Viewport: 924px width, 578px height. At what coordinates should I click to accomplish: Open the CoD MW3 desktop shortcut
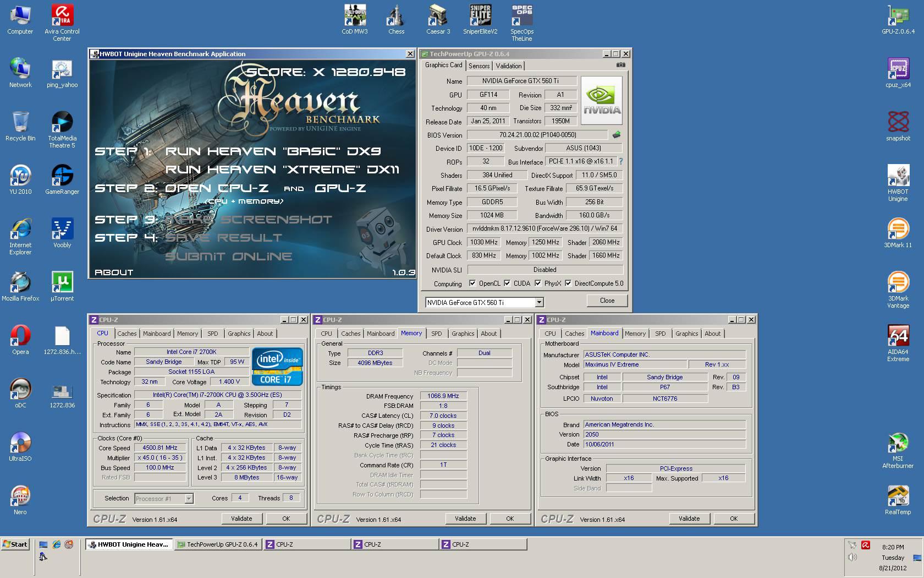[355, 19]
